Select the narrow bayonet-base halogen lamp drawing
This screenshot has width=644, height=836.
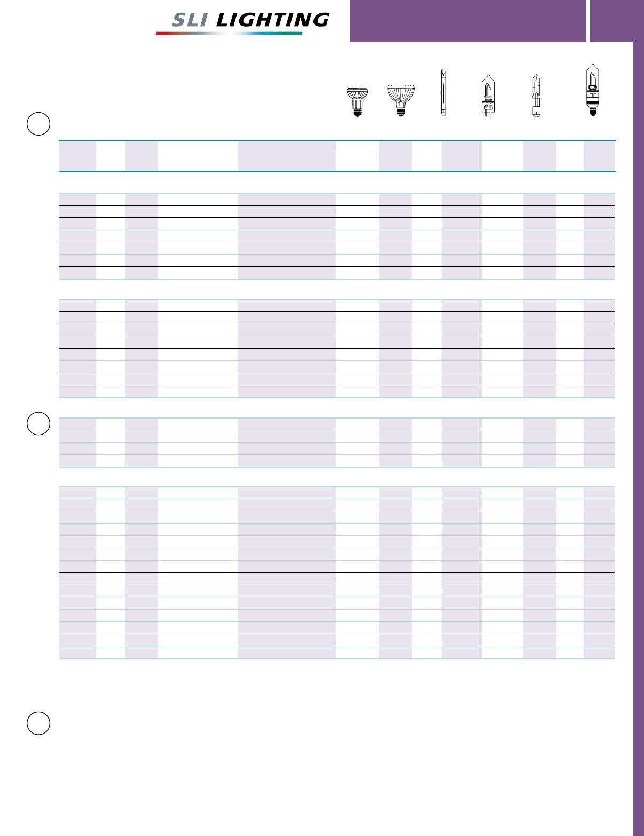pos(536,96)
